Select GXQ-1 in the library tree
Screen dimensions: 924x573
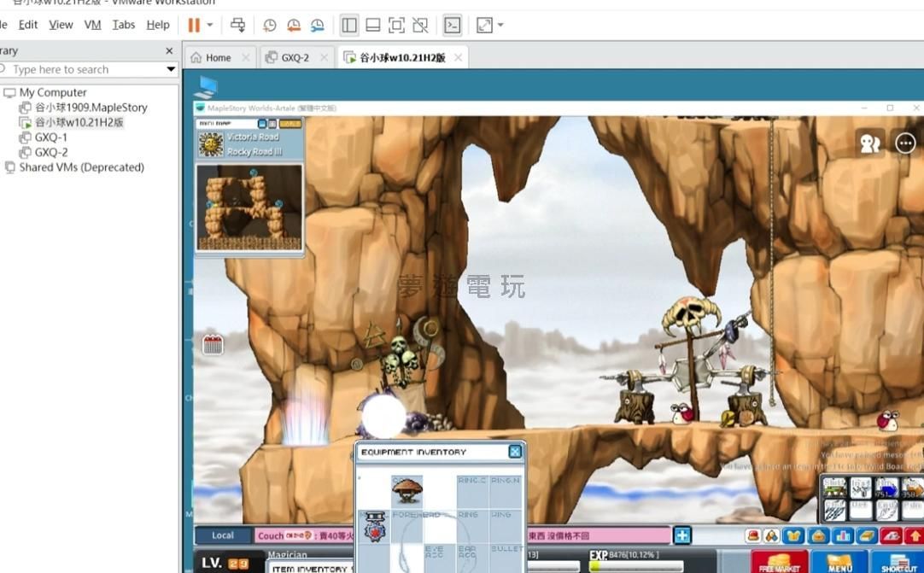pos(50,137)
